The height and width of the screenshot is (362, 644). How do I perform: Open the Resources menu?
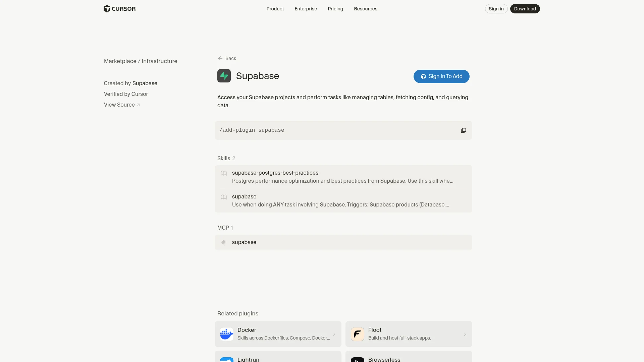pyautogui.click(x=366, y=9)
